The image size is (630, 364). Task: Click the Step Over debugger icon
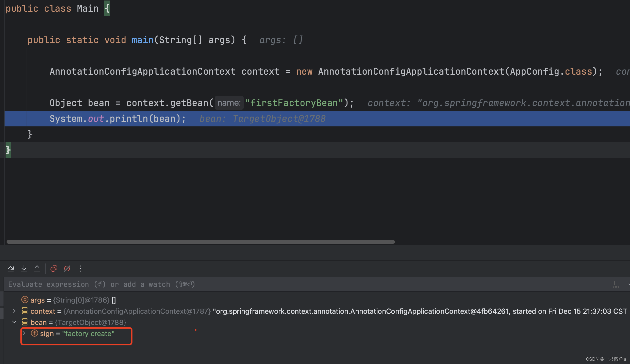(11, 269)
